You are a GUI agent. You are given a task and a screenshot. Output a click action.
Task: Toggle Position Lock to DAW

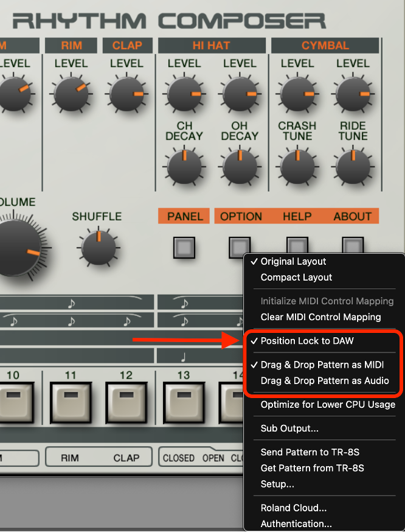[x=306, y=341]
